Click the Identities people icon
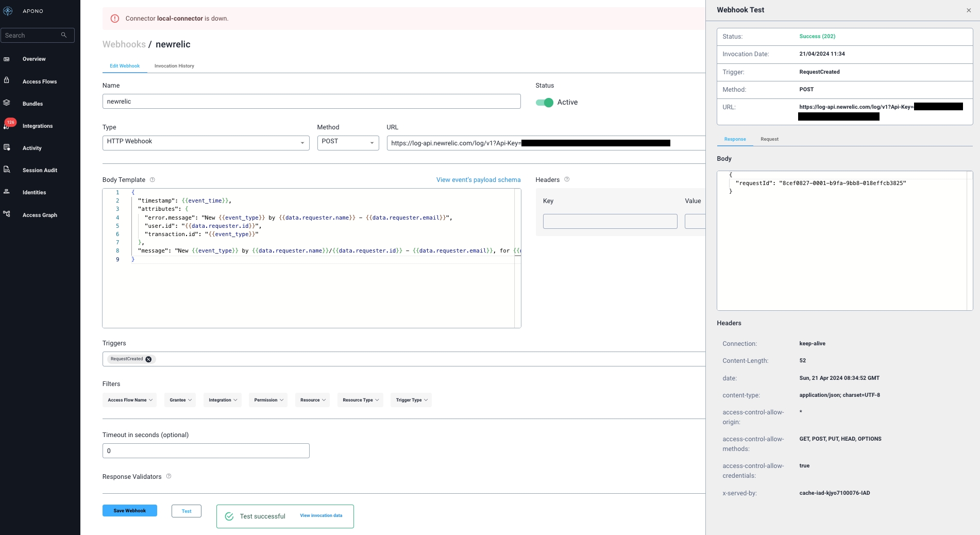 pyautogui.click(x=7, y=191)
